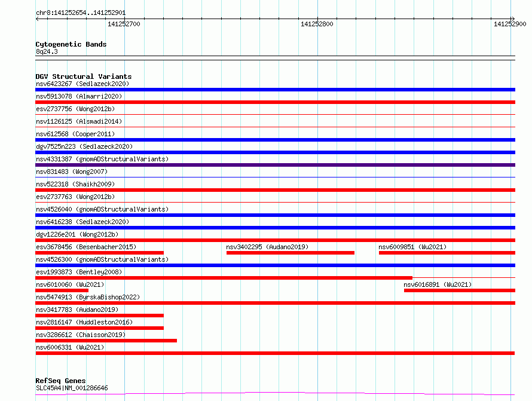Select the red bar under nsv5474913
The image size is (532, 401).
pyautogui.click(x=275, y=303)
